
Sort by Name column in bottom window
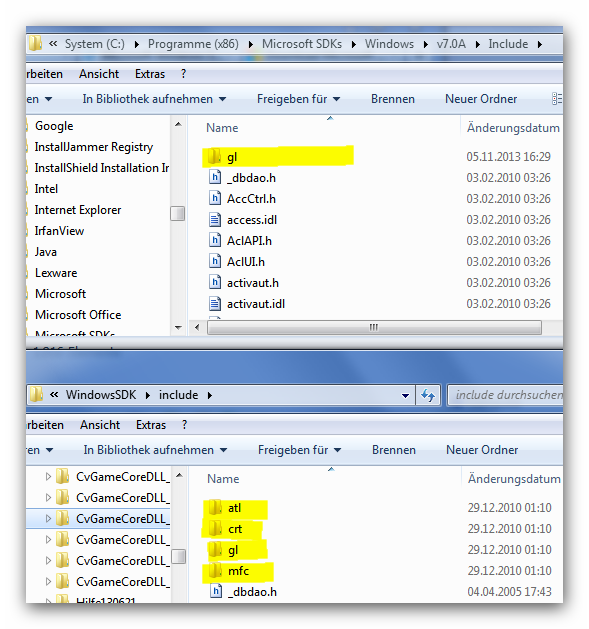pyautogui.click(x=223, y=479)
